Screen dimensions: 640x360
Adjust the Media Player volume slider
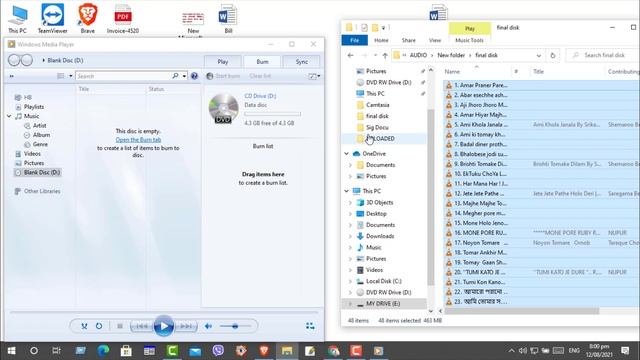(235, 326)
